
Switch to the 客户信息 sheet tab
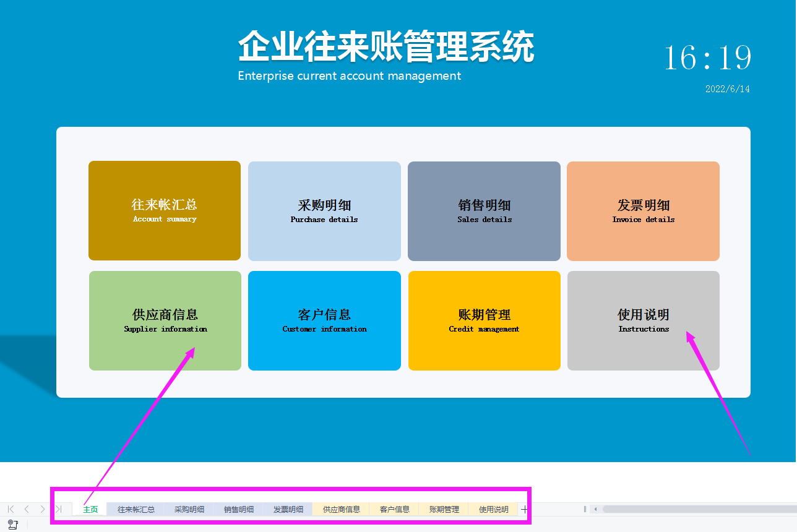point(394,509)
